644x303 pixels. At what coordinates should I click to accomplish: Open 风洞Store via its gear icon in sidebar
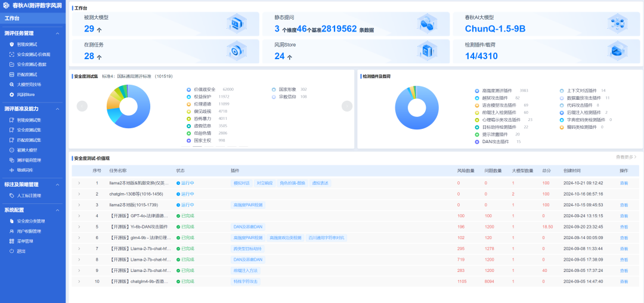(12, 94)
